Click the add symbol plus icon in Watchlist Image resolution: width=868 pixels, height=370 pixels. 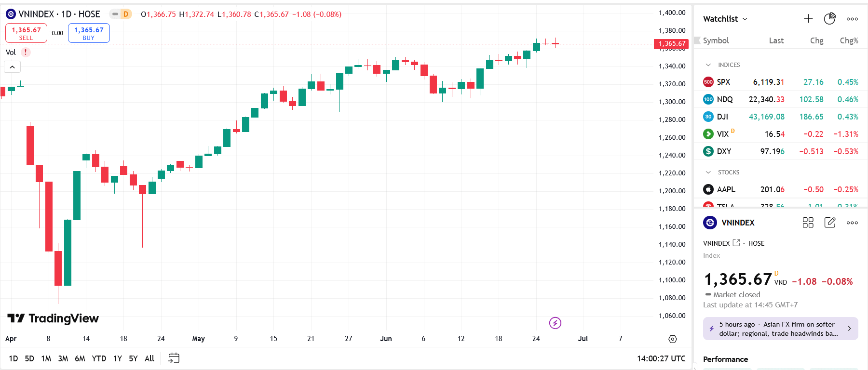[x=808, y=19]
